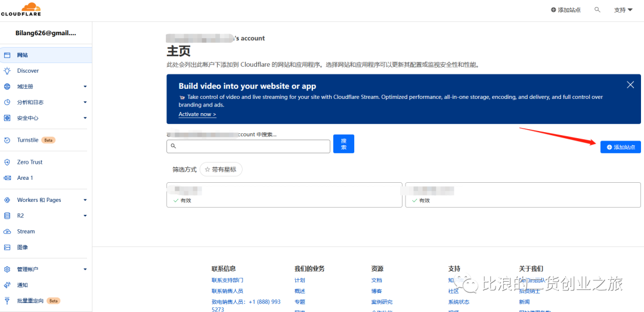This screenshot has height=312, width=644.
Task: Click the Workers 和 Pages icon
Action: 7,200
